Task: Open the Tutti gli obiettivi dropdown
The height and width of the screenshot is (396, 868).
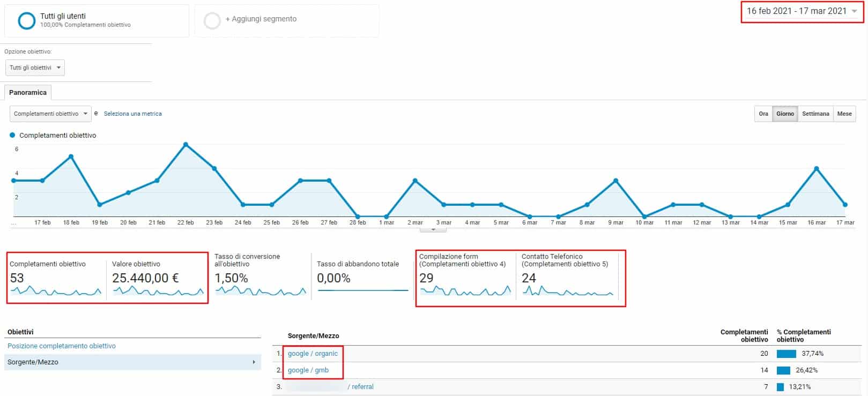Action: coord(35,68)
